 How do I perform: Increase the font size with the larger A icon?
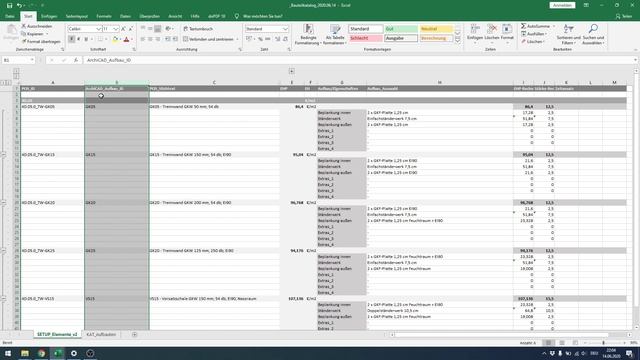tap(123, 29)
